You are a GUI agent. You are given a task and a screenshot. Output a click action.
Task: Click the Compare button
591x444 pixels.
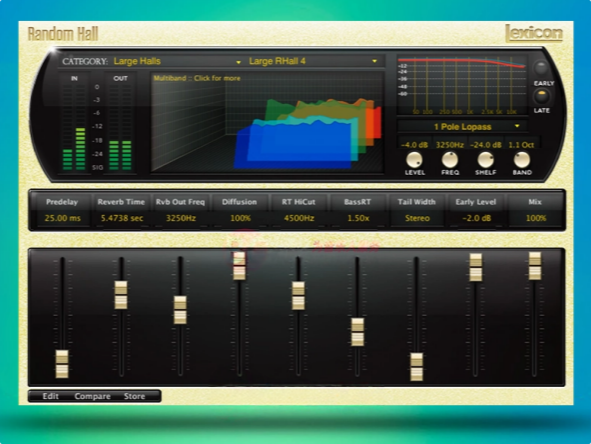[92, 396]
